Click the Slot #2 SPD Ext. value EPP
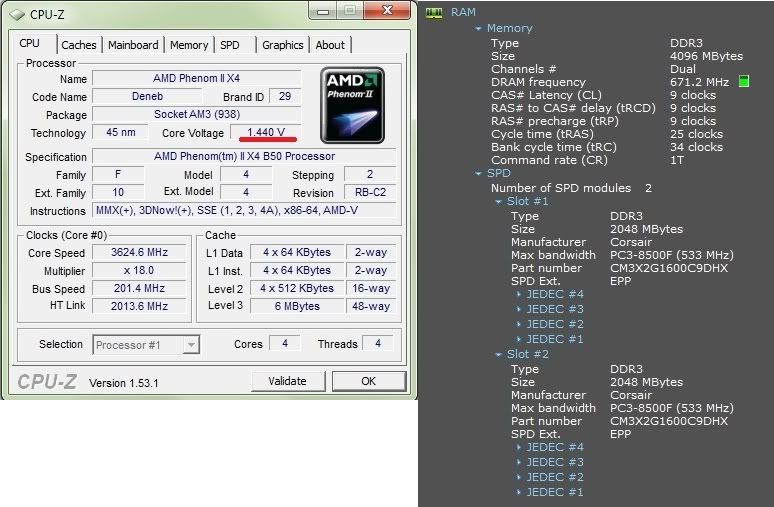774x507 pixels. [x=620, y=434]
